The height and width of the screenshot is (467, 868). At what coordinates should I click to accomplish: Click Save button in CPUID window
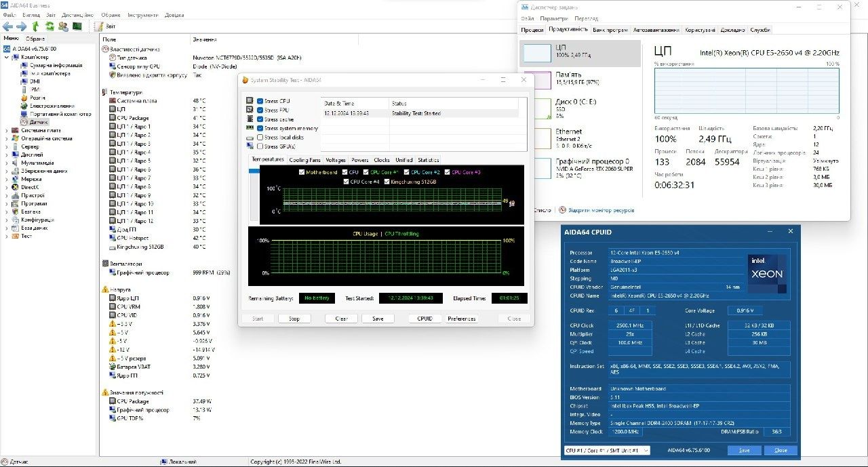745,450
